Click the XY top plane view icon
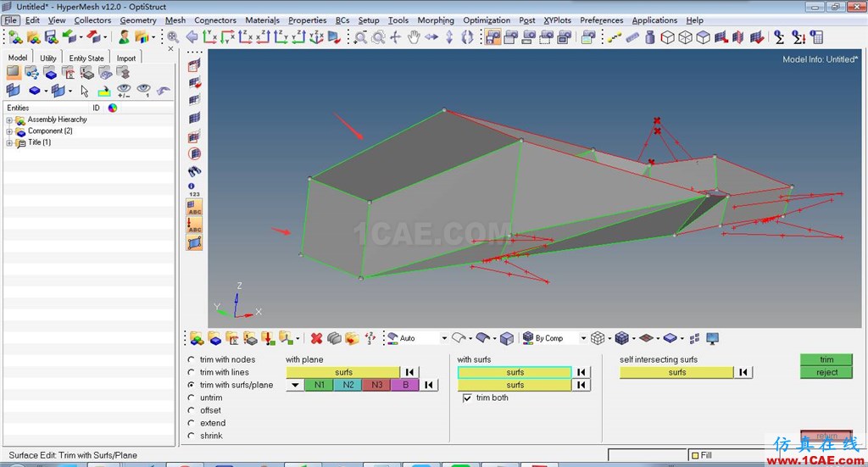868x467 pixels. point(209,37)
